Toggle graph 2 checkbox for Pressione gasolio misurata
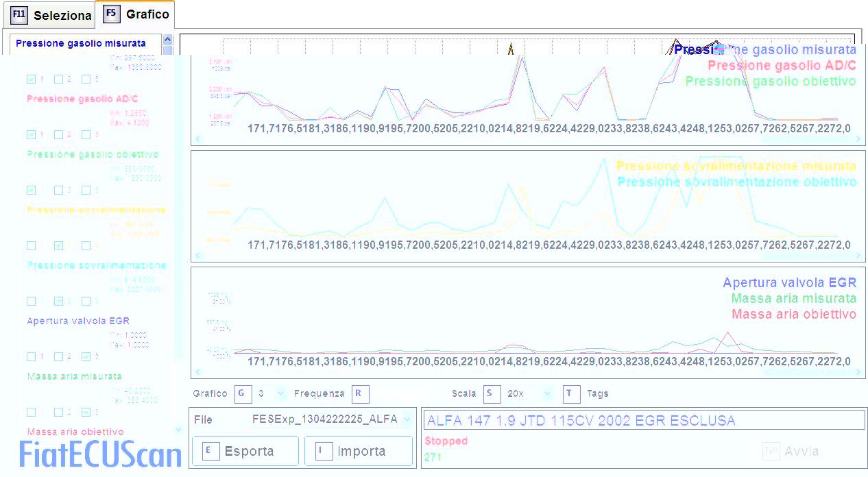 tap(58, 79)
